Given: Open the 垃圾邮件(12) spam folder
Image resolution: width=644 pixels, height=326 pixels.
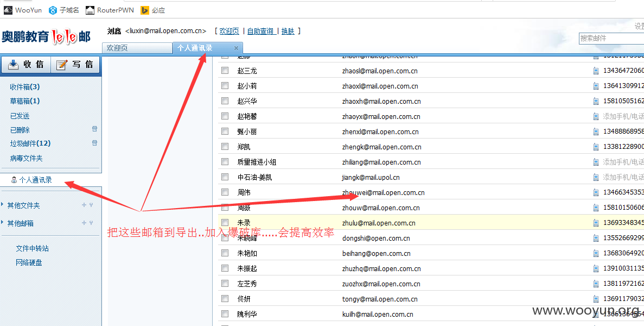Looking at the screenshot, I should [30, 143].
